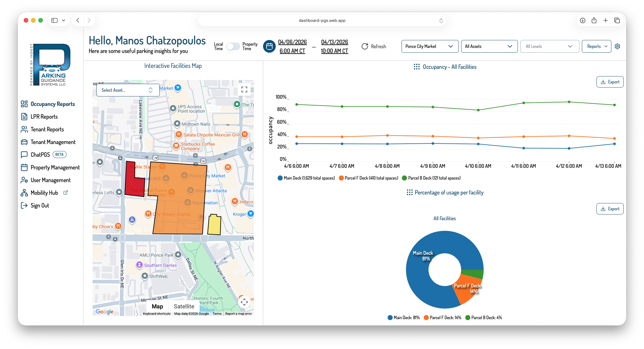The width and height of the screenshot is (644, 349).
Task: Click the browser share icon
Action: pyautogui.click(x=594, y=20)
